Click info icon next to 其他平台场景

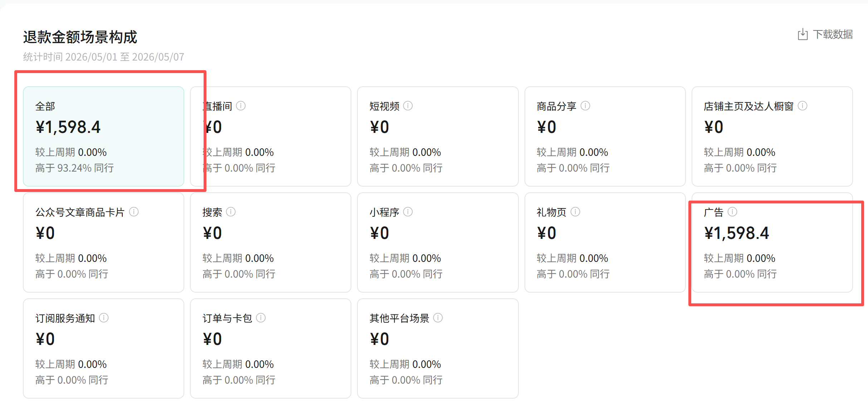pyautogui.click(x=438, y=318)
